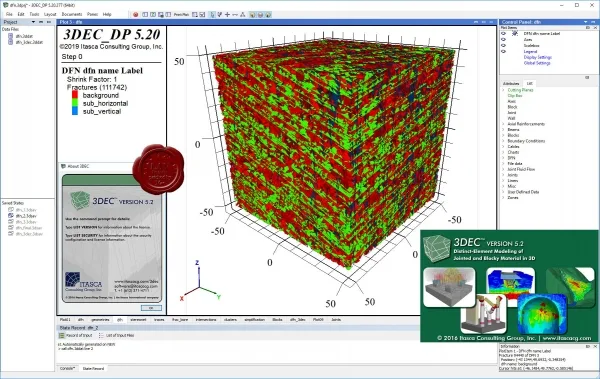This screenshot has width=600, height=379.
Task: Expand Cables tree node
Action: coord(503,147)
